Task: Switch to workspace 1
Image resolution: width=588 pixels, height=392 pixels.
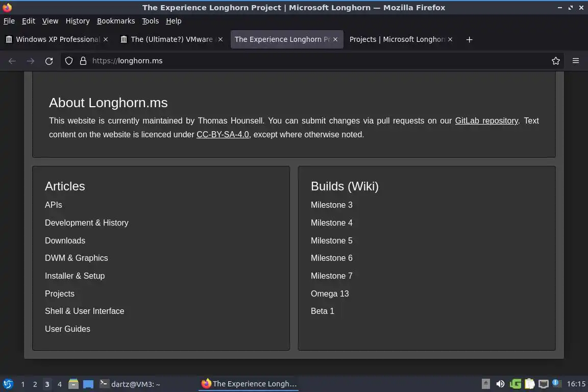Action: [x=23, y=384]
